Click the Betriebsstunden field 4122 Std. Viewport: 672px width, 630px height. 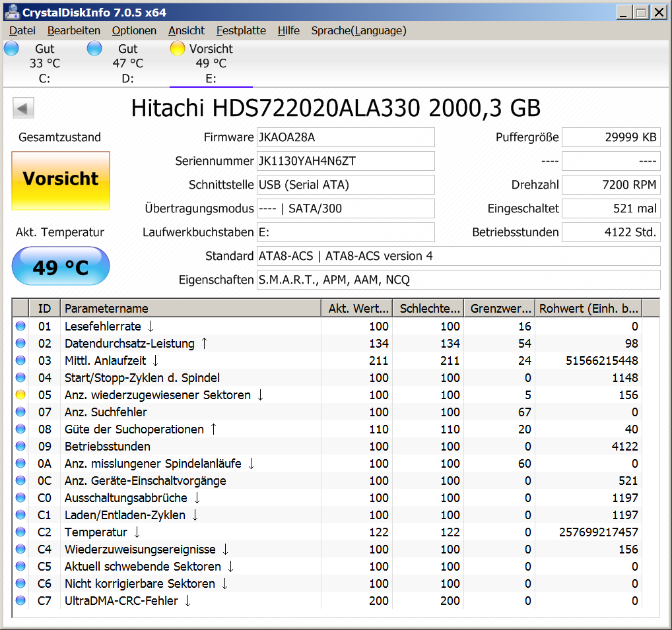click(611, 232)
